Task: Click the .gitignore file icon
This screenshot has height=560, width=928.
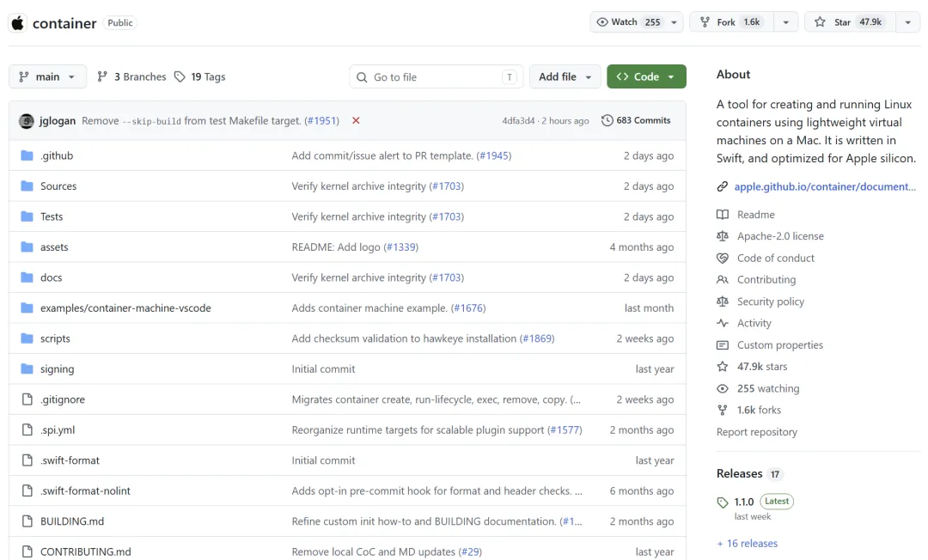Action: (x=27, y=399)
